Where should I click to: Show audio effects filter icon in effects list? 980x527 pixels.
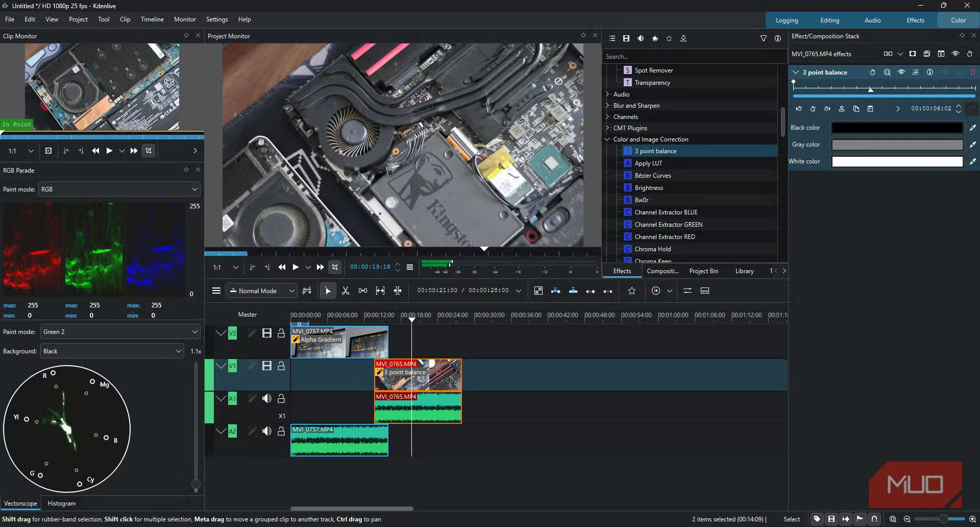[641, 38]
